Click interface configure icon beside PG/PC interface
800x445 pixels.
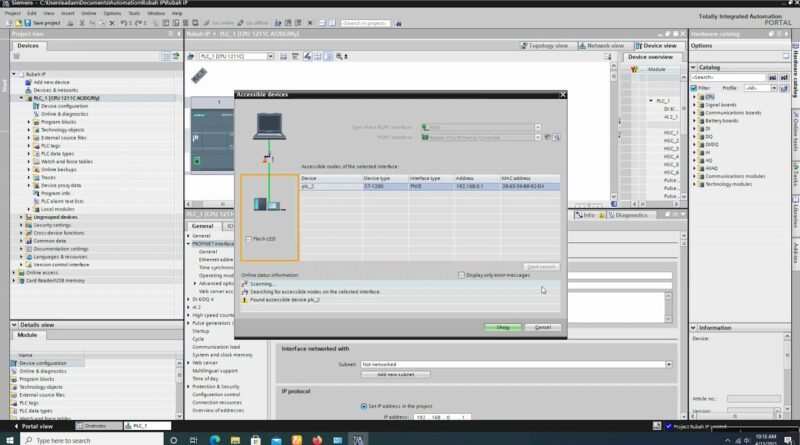547,137
